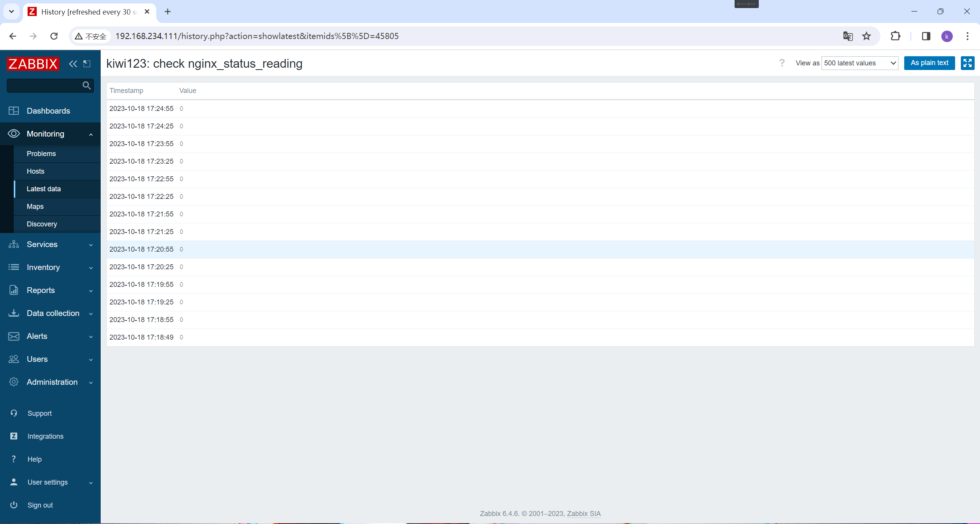This screenshot has width=980, height=524.
Task: Click the sidebar search input field
Action: tap(44, 86)
